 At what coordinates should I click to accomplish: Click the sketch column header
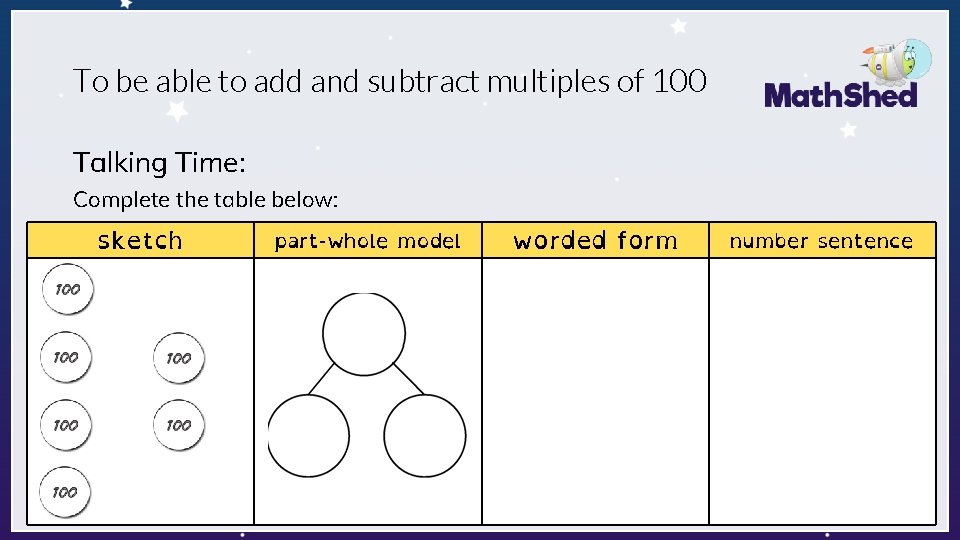tap(140, 240)
